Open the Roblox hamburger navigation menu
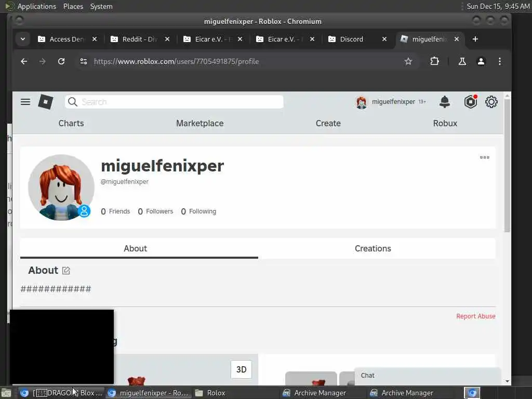The width and height of the screenshot is (532, 399). [x=25, y=102]
